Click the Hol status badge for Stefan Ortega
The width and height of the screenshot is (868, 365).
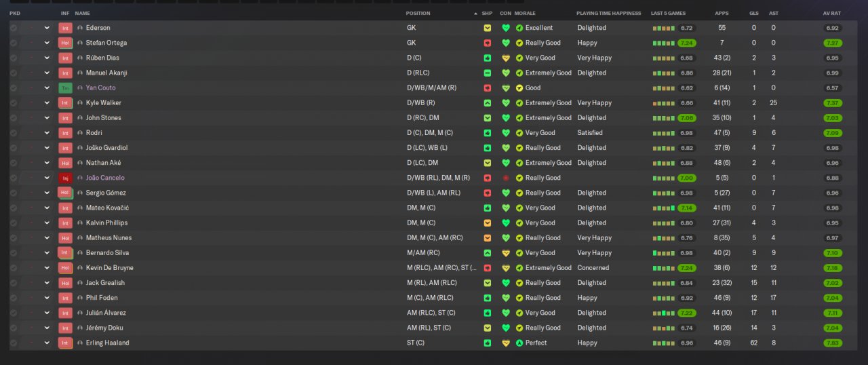coord(65,43)
